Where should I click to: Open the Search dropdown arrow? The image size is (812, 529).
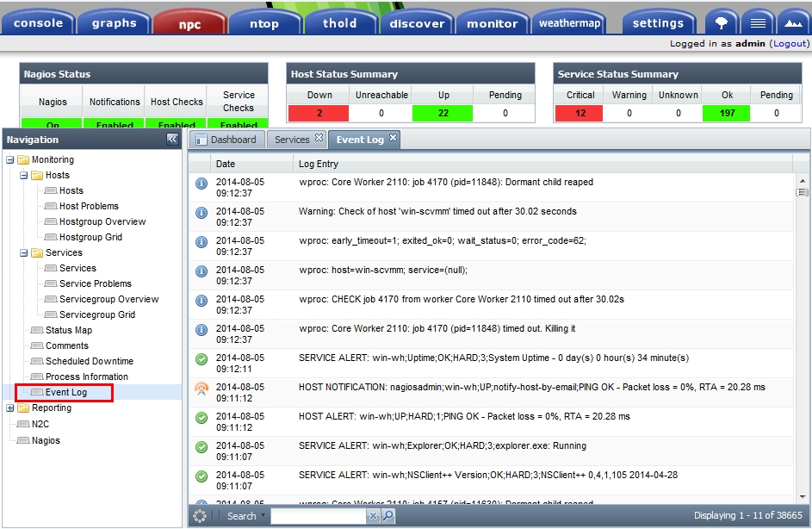click(263, 516)
